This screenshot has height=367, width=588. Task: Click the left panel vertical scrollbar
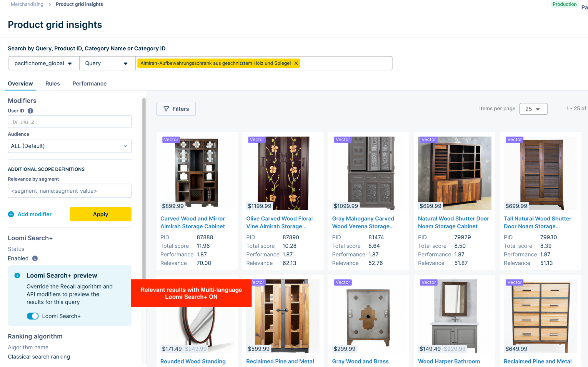(x=144, y=188)
